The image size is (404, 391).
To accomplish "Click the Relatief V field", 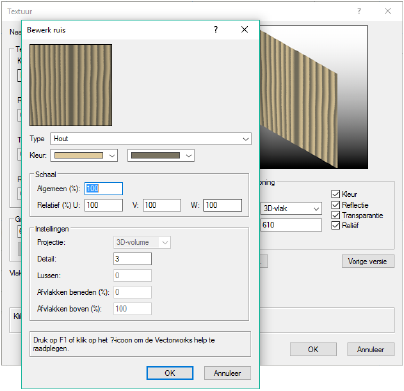I will 162,205.
